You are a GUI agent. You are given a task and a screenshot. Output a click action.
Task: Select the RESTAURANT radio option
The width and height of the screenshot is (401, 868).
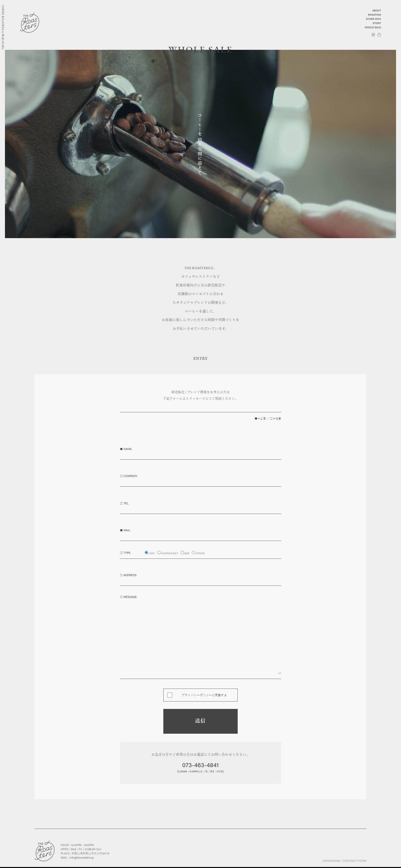[x=159, y=552]
